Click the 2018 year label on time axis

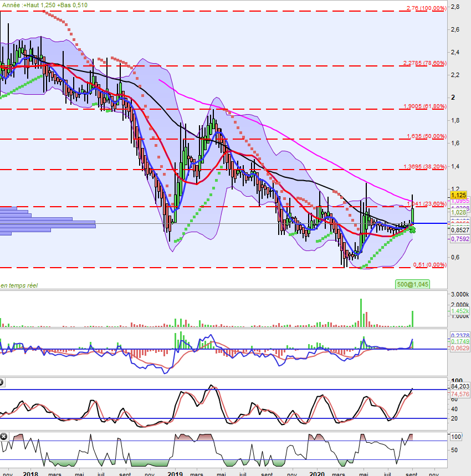[x=30, y=473]
